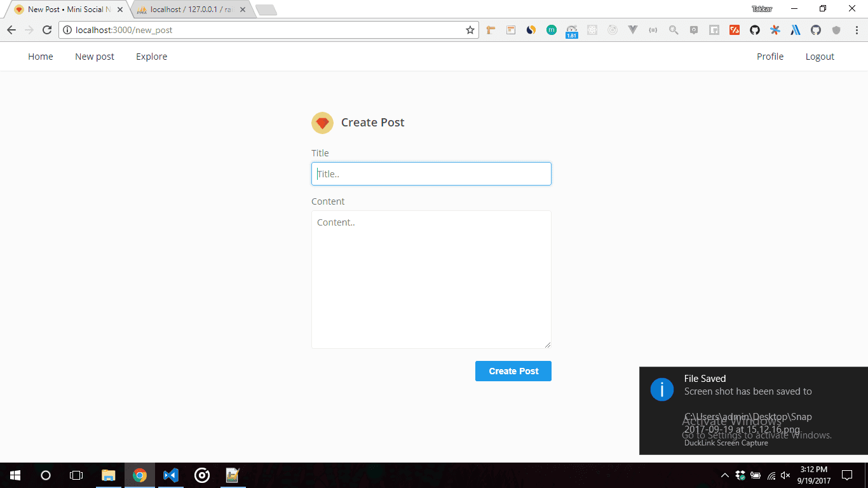Open the grey shield extension icon
This screenshot has width=868, height=488.
(x=836, y=30)
